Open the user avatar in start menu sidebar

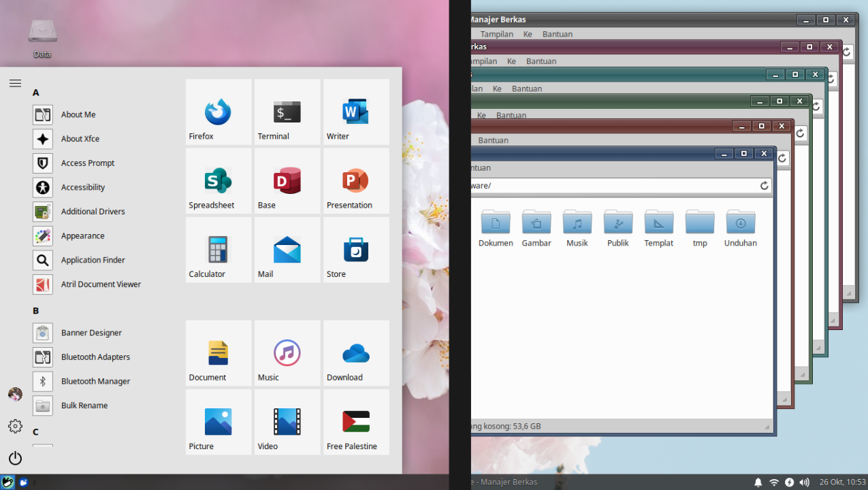point(15,394)
